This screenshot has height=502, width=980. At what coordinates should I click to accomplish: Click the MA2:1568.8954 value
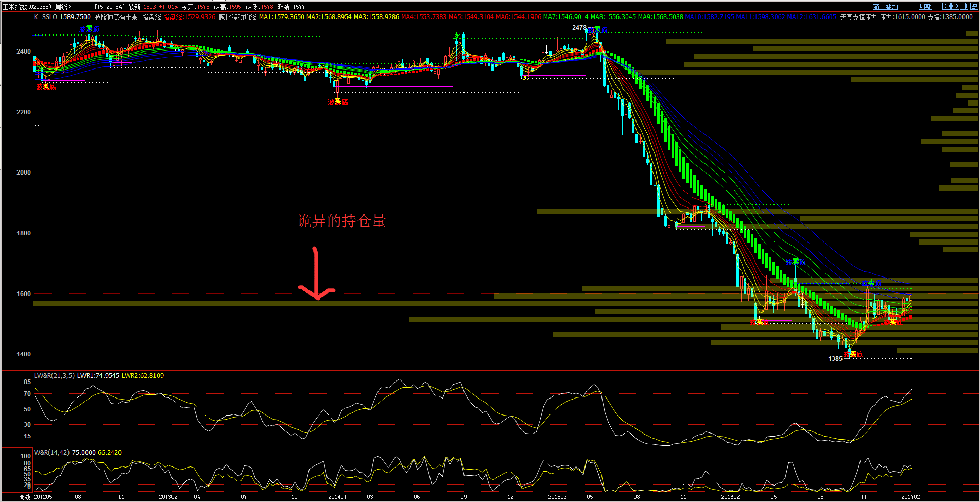329,17
